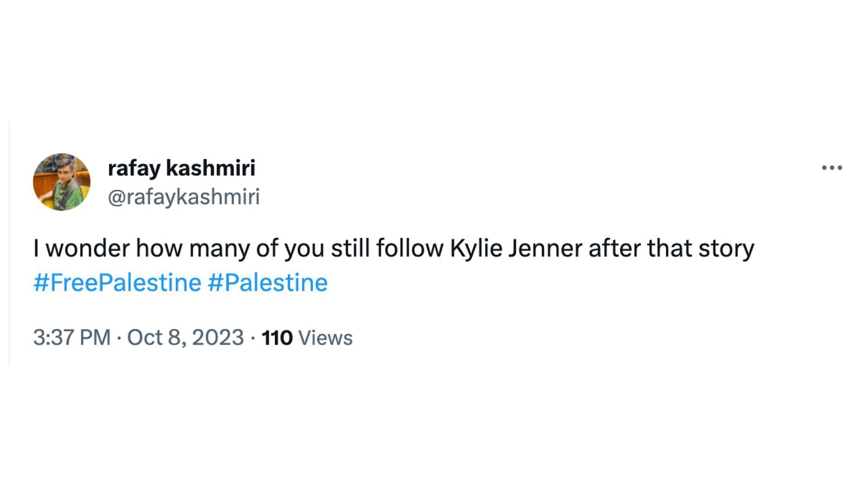Click rafay kashmiri's profile avatar
Viewport: 868px width, 488px height.
tap(61, 182)
